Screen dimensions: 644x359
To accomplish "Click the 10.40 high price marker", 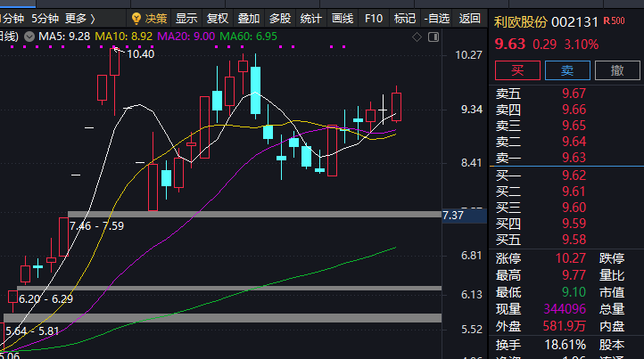I will (140, 54).
